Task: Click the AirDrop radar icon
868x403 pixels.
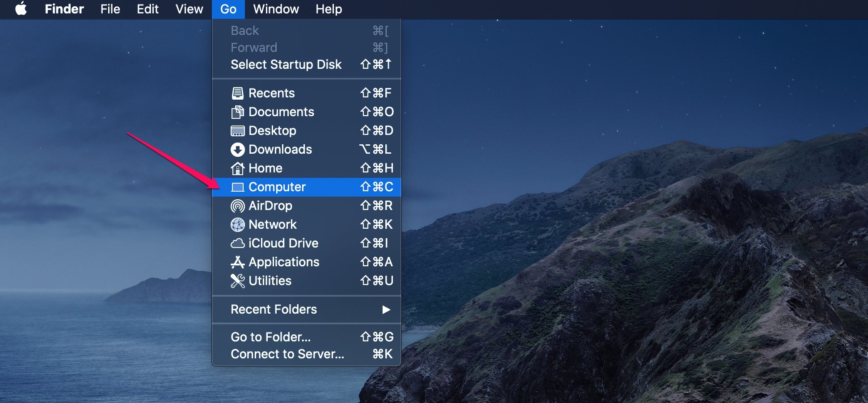Action: point(237,206)
